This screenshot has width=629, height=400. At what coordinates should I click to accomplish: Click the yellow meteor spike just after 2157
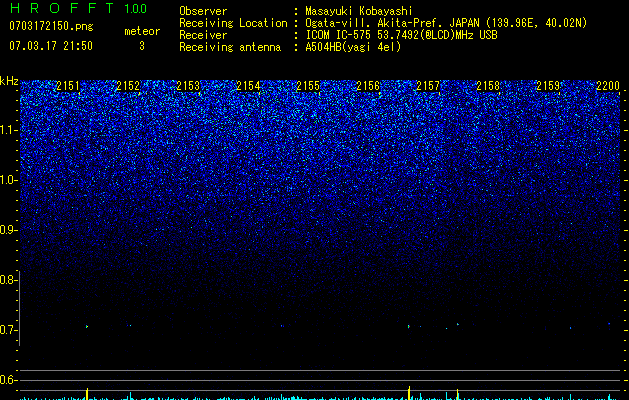point(457,394)
